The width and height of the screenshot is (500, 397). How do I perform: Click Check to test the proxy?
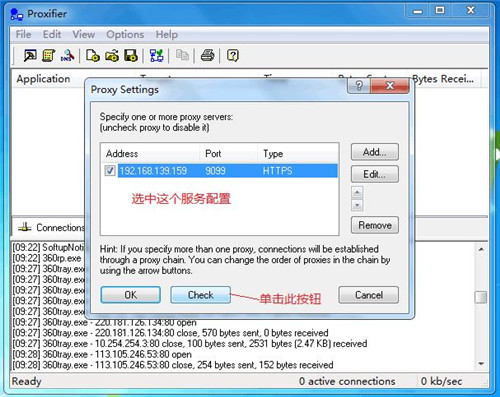200,295
